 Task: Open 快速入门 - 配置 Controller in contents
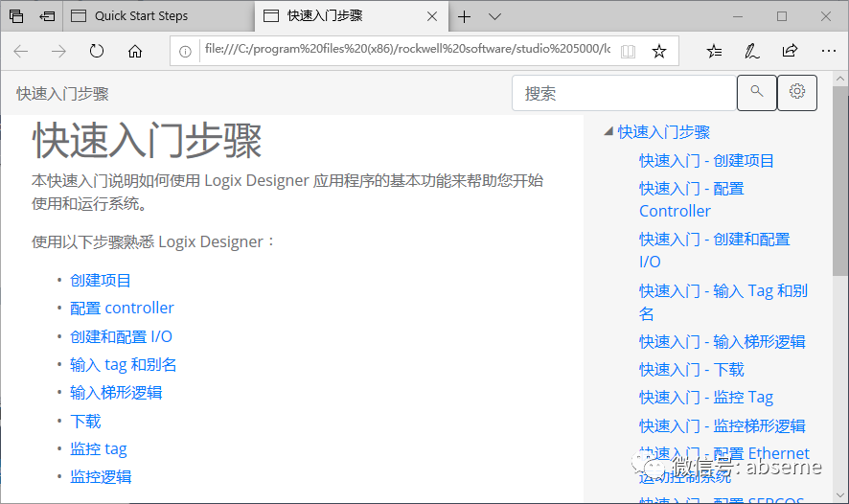click(x=692, y=199)
